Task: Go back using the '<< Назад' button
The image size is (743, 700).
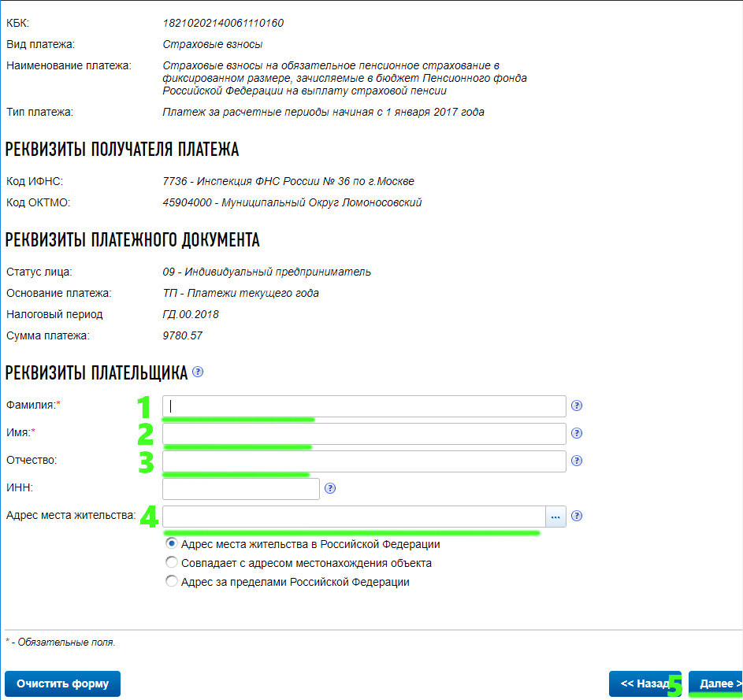Action: point(644,683)
